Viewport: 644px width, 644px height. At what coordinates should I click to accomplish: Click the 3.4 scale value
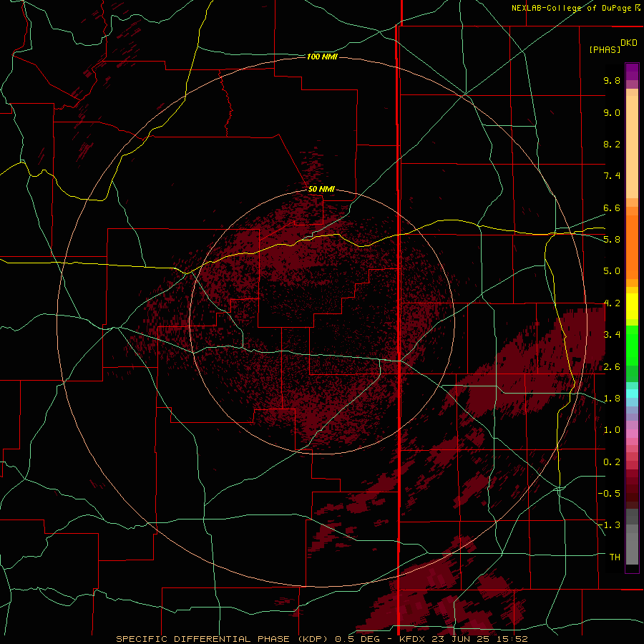click(612, 335)
